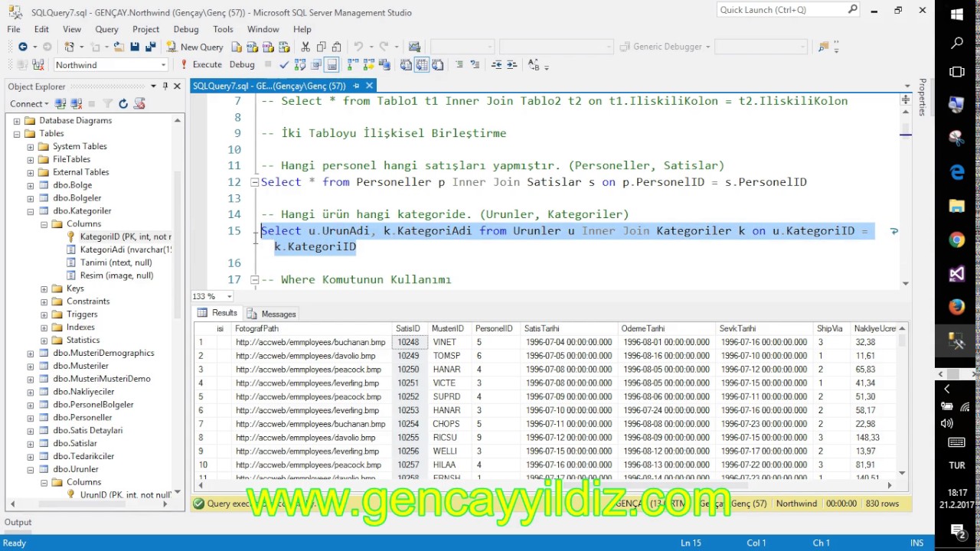The height and width of the screenshot is (551, 980).
Task: Click the Undo arrow icon
Action: (358, 47)
